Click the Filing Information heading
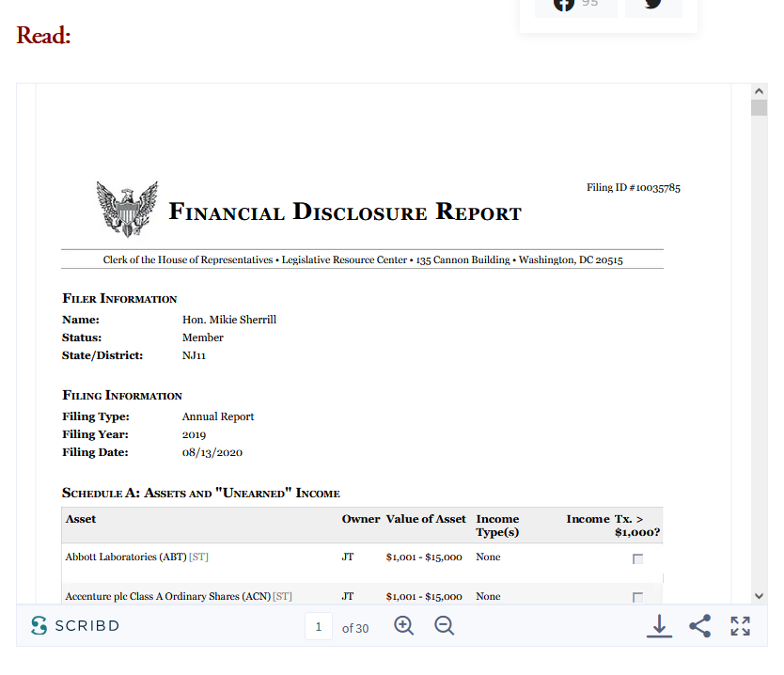This screenshot has width=784, height=675. point(122,396)
